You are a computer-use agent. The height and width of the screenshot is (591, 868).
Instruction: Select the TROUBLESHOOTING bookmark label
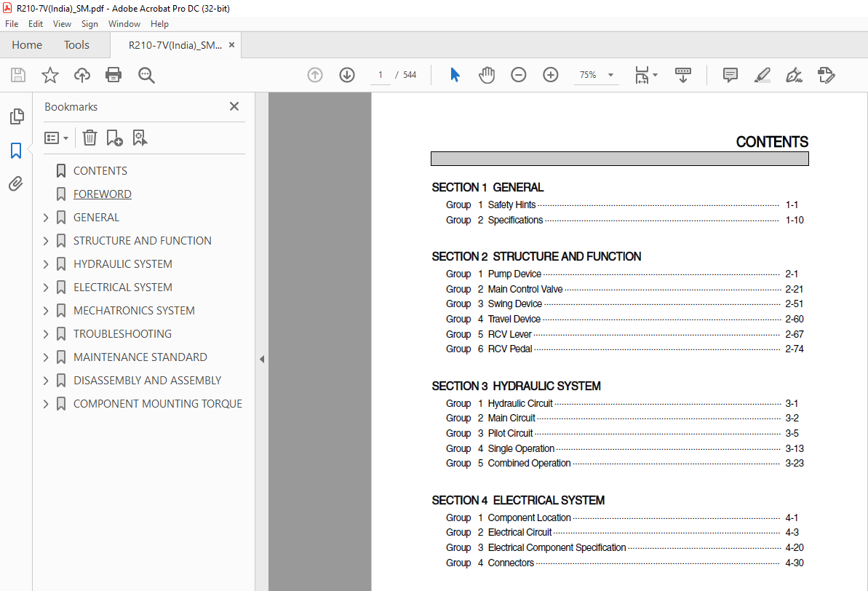click(122, 334)
